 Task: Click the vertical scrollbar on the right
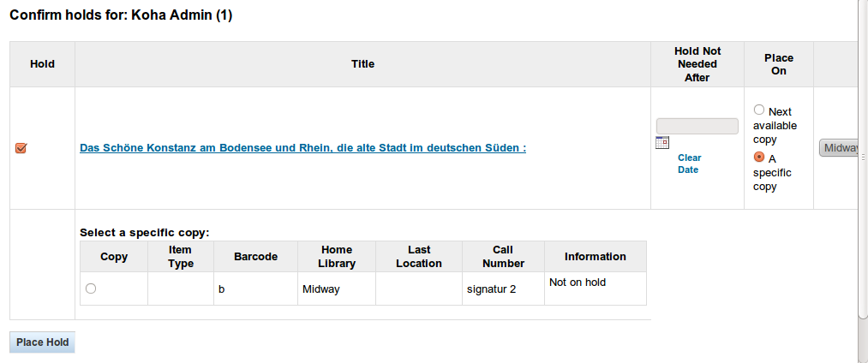[863, 171]
